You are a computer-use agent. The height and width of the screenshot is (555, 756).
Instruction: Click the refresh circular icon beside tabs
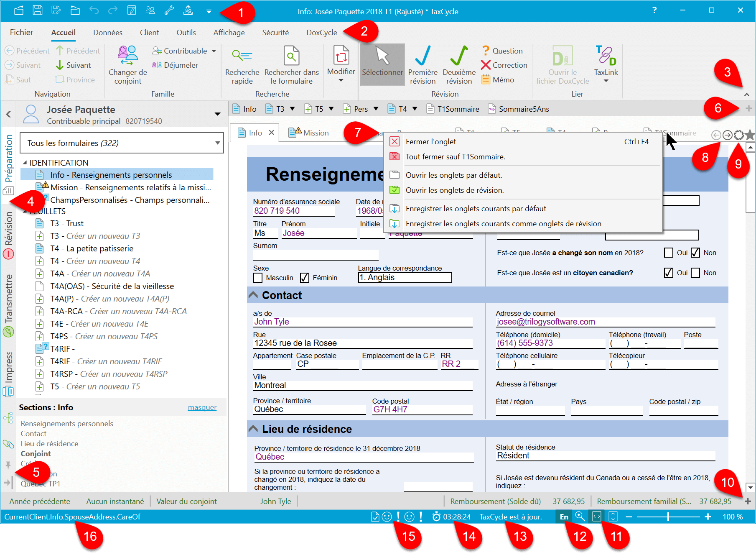tap(738, 135)
